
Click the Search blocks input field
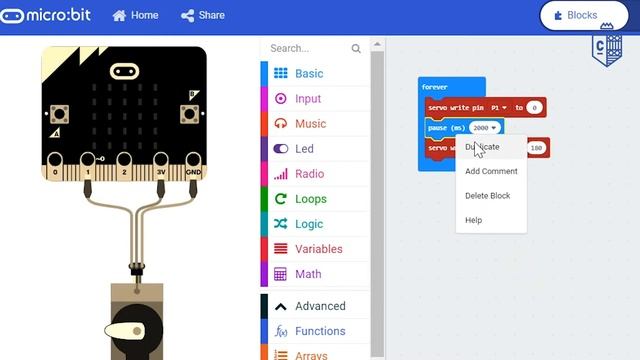click(x=309, y=49)
